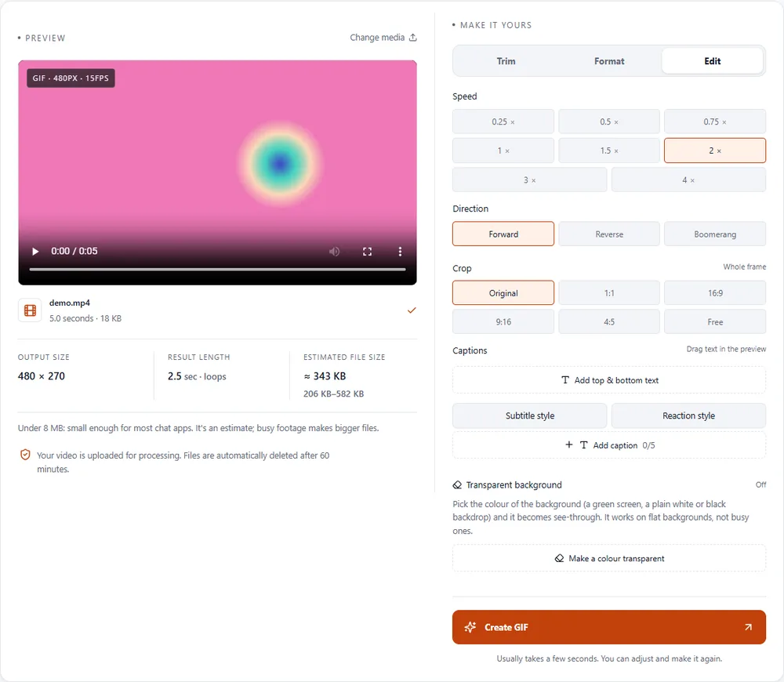Apply Reaction style captions

coord(688,415)
